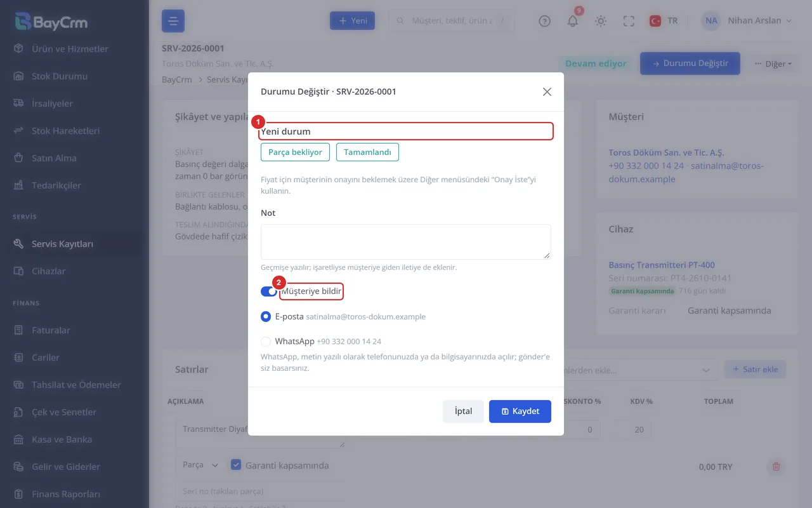
Task: Select the WhatsApp radio option
Action: coord(266,341)
